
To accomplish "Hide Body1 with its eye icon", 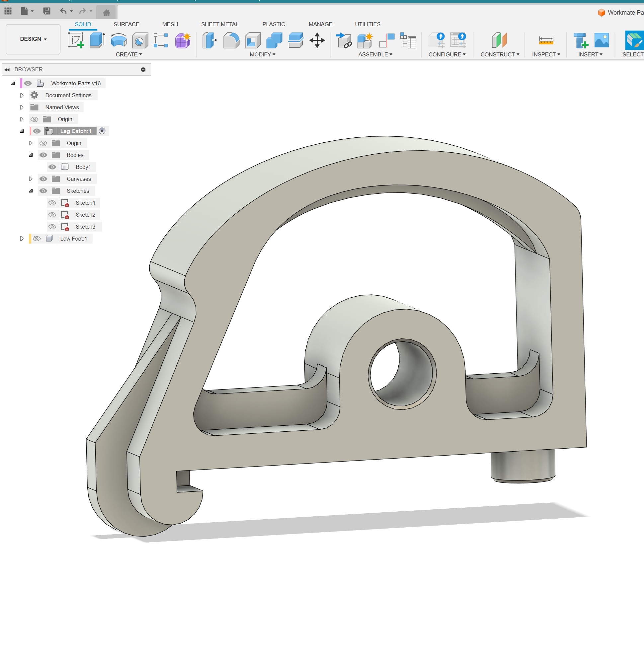I will (52, 167).
